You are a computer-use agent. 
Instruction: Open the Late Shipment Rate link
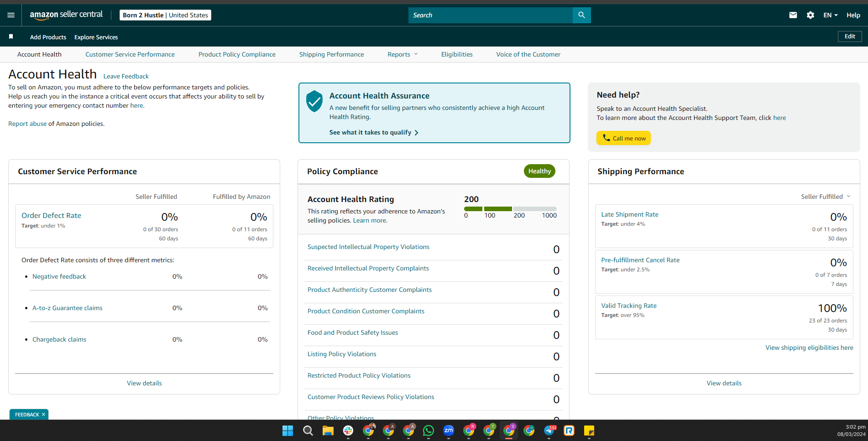[630, 214]
